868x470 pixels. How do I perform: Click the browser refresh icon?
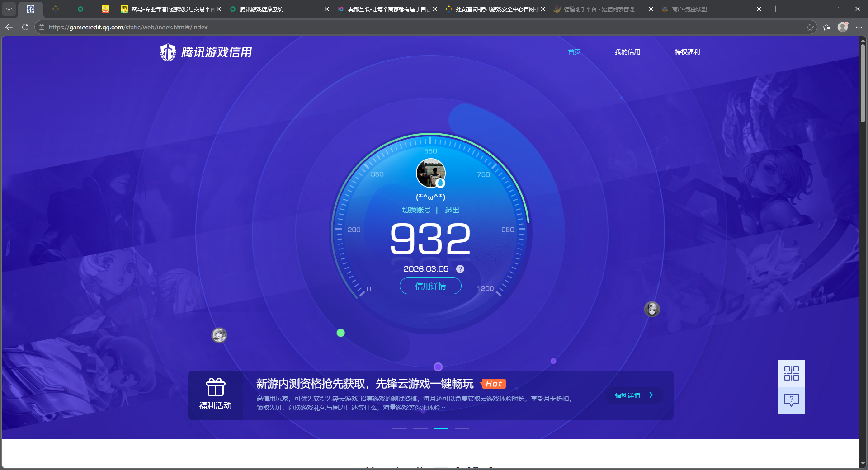(x=25, y=27)
